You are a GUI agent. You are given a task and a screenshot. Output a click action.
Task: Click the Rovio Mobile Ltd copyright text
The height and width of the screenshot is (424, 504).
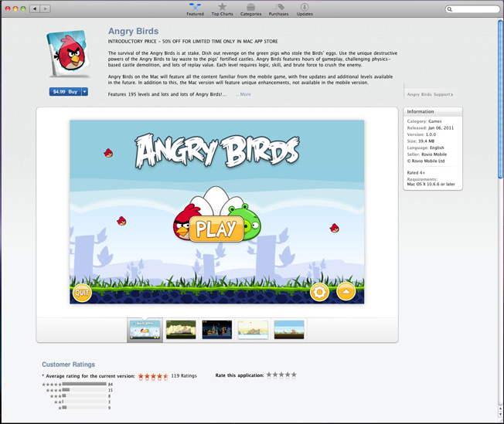426,161
